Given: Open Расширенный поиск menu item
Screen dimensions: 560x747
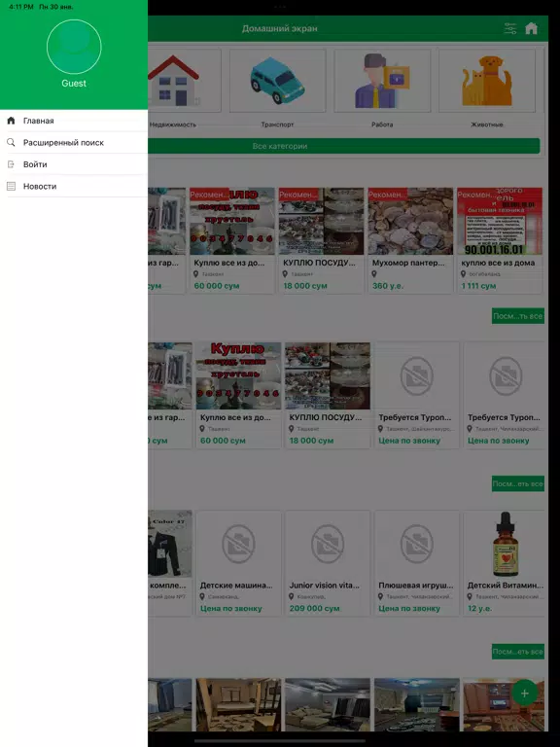Looking at the screenshot, I should 74,142.
